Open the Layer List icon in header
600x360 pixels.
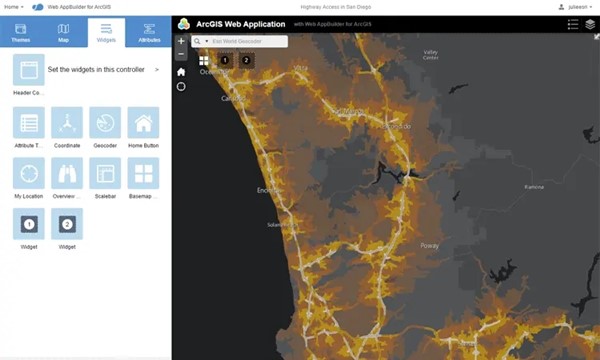click(590, 24)
